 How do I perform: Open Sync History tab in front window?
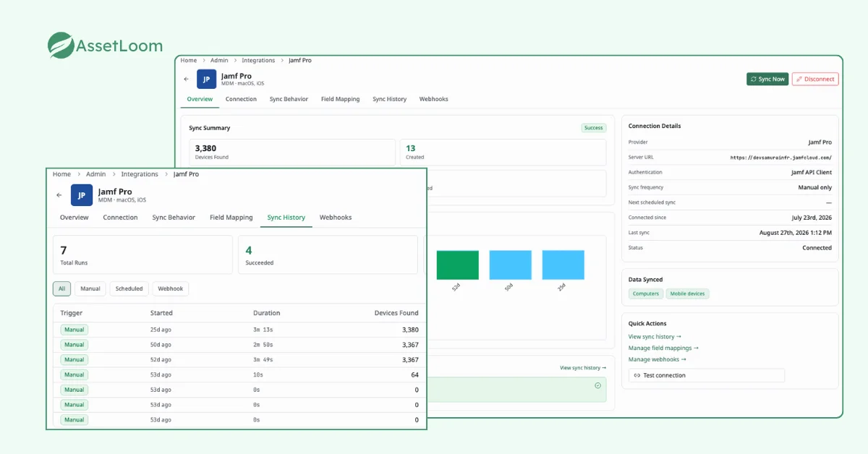coord(286,218)
